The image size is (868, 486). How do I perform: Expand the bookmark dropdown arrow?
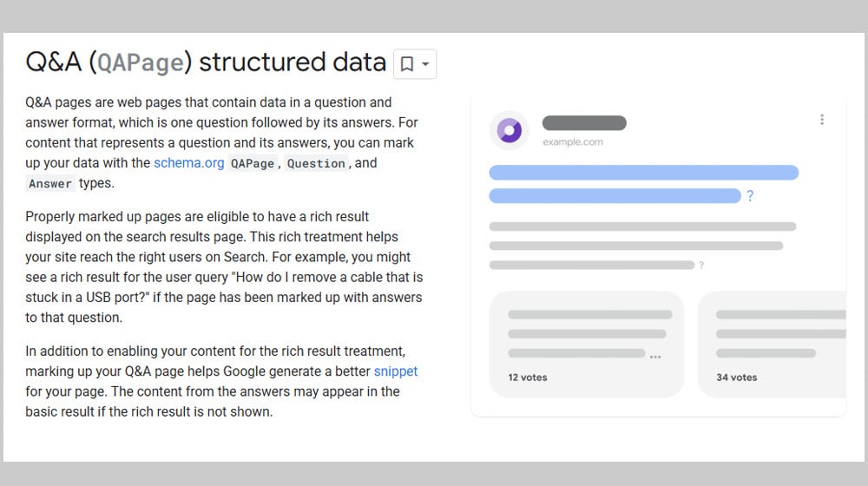(x=425, y=64)
